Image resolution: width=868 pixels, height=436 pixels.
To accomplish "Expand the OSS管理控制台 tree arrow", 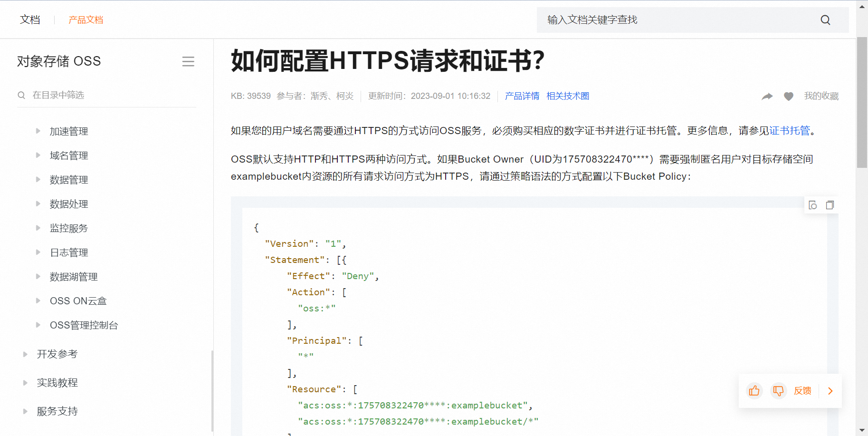I will [38, 325].
